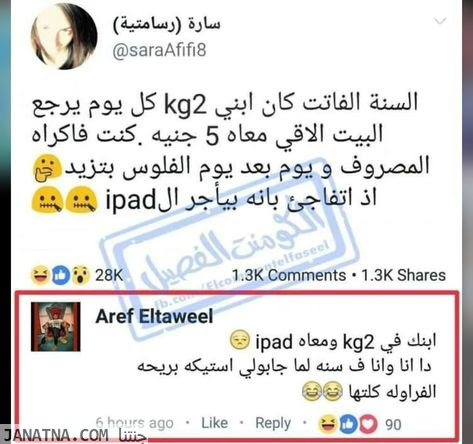Reply to Aref Eltaweel's comment

click(273, 423)
